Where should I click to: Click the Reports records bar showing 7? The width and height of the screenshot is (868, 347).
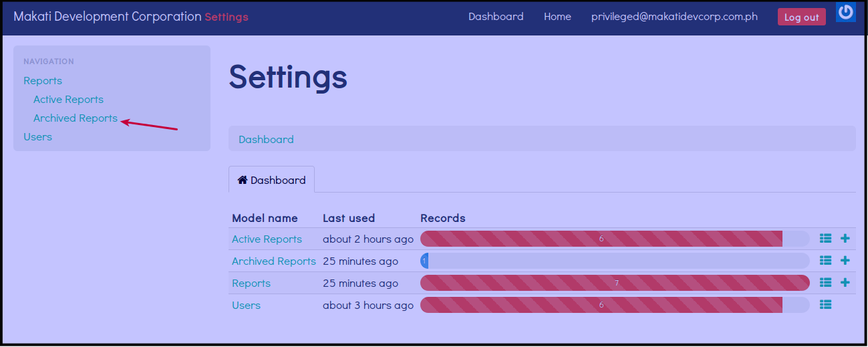coord(615,283)
